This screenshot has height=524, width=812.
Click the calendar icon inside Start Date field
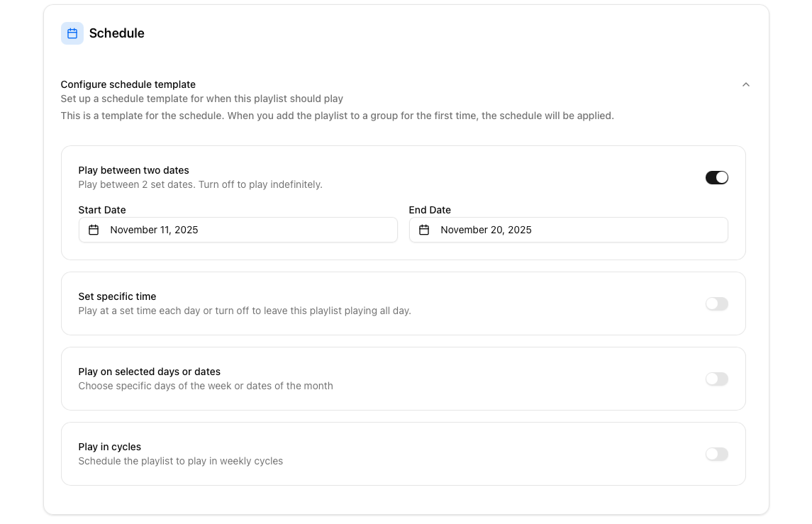(94, 230)
